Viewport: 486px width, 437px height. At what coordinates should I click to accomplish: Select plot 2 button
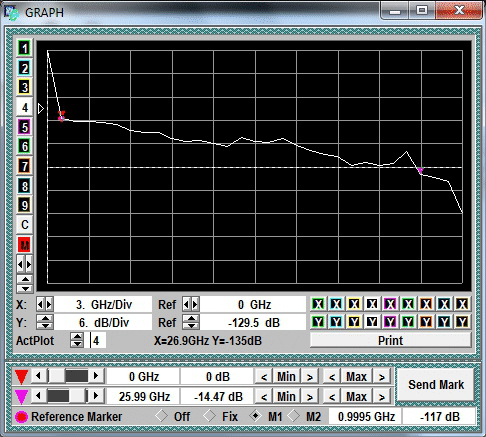point(24,68)
